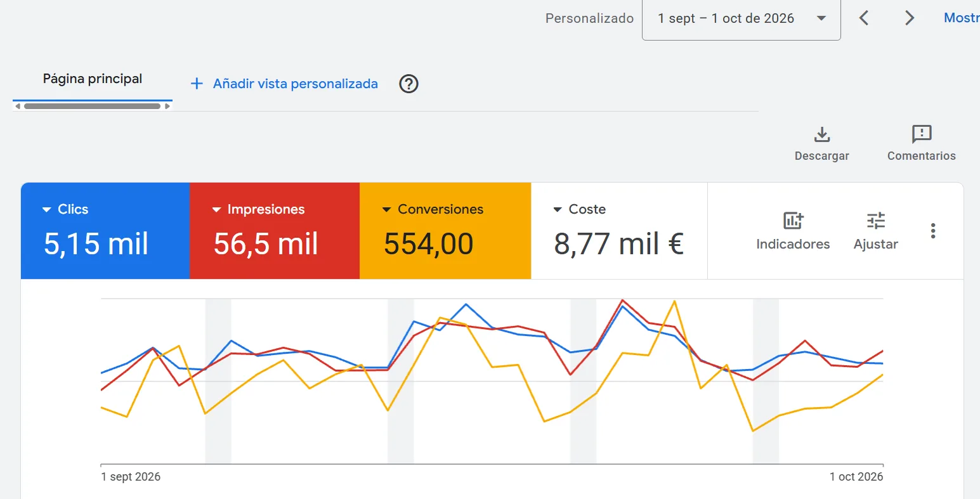Select the Página principal tab
980x499 pixels.
pyautogui.click(x=93, y=79)
